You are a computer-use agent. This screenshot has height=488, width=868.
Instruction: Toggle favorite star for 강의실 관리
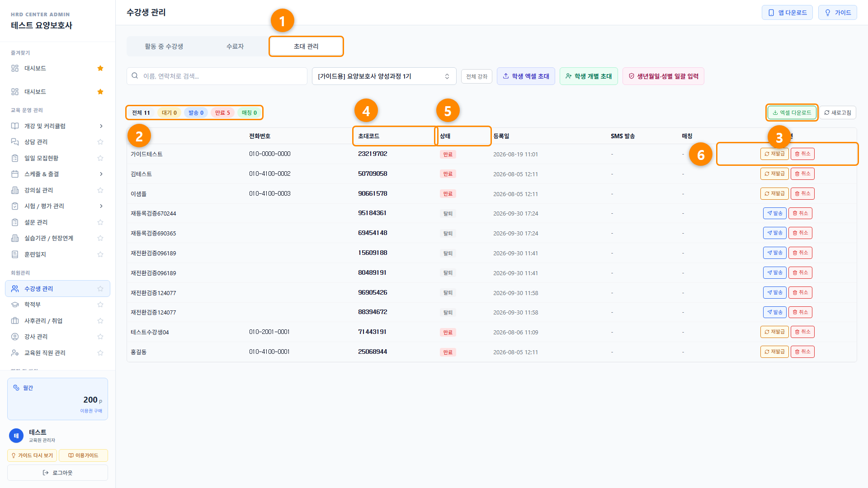pyautogui.click(x=100, y=190)
